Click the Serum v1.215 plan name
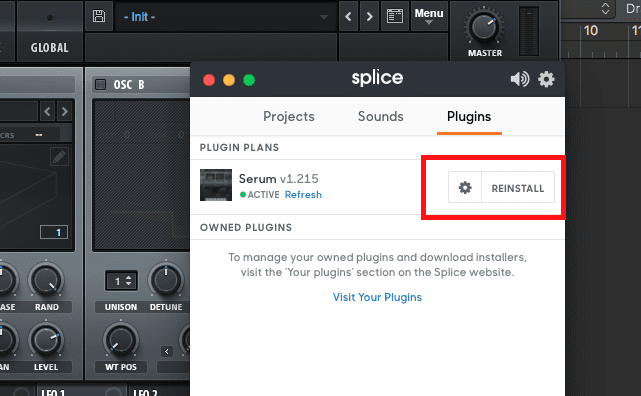641x396 pixels. (x=278, y=179)
